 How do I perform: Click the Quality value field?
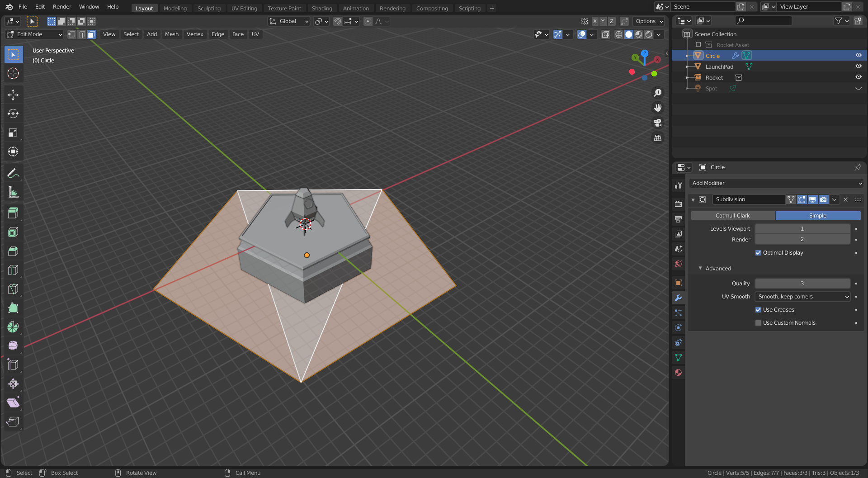tap(802, 284)
